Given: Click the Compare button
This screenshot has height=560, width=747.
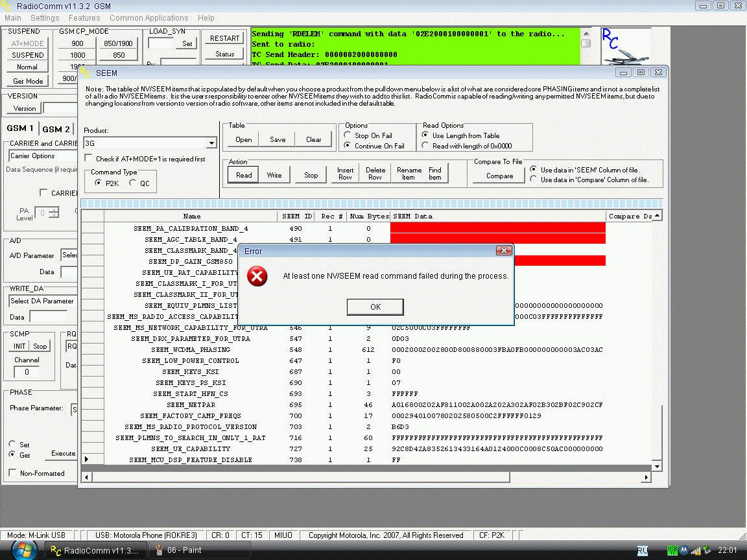Looking at the screenshot, I should pyautogui.click(x=499, y=176).
